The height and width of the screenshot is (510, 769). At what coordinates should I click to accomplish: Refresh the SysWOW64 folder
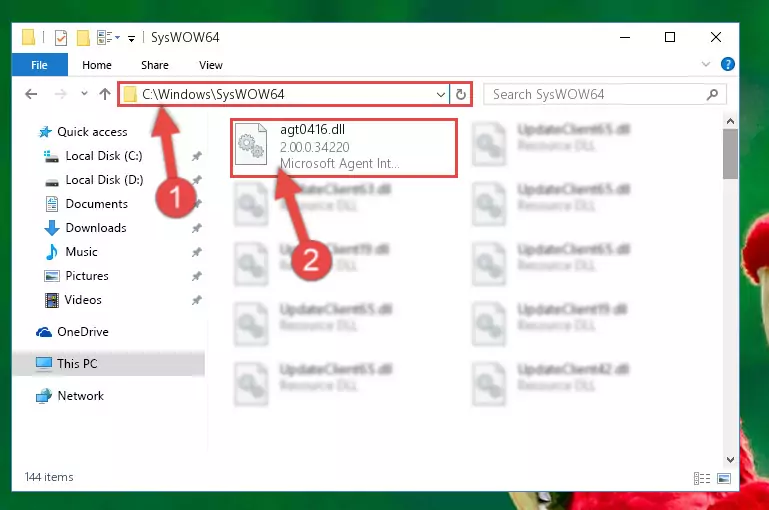461,94
